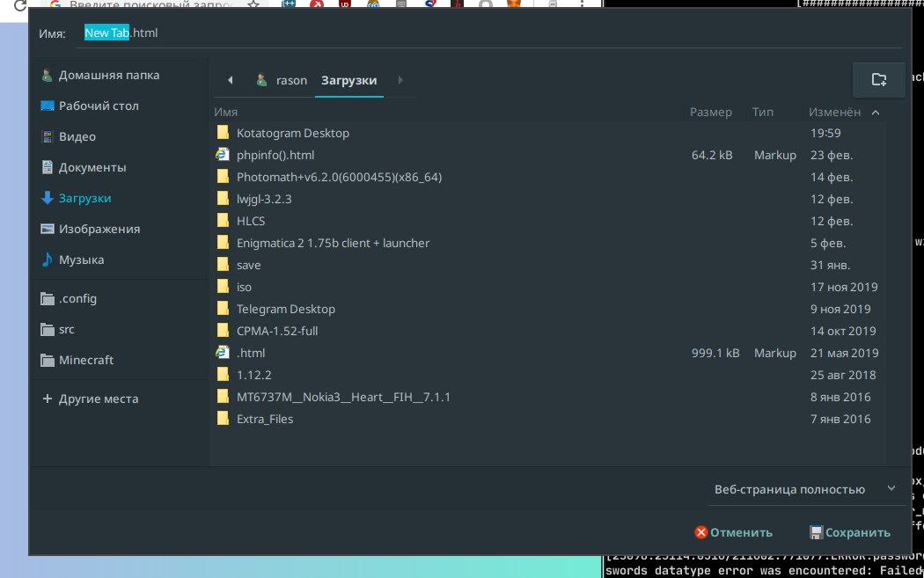Click the .html file's web icon
This screenshot has height=578, width=924.
(x=223, y=352)
